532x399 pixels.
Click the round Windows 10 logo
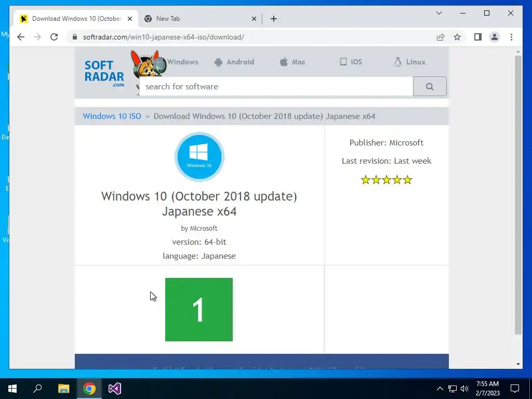point(199,157)
